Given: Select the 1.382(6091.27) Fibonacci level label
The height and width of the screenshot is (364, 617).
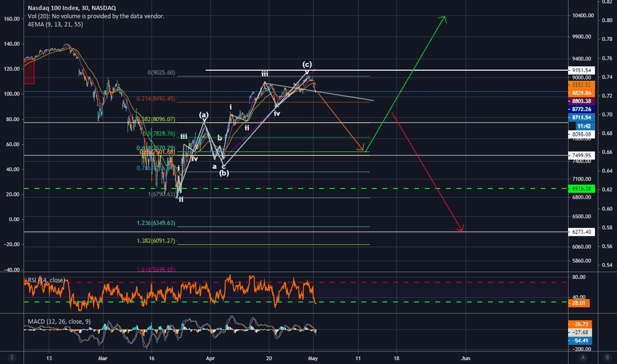Looking at the screenshot, I should (x=156, y=240).
